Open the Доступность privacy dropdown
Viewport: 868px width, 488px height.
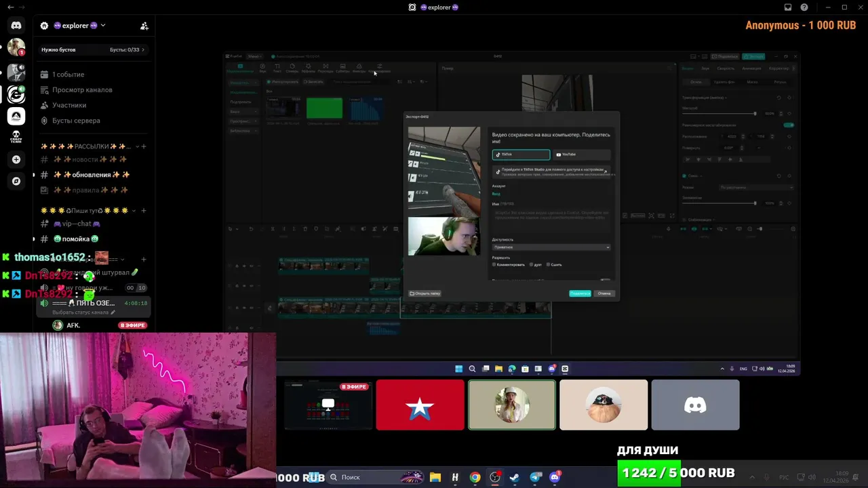[551, 247]
